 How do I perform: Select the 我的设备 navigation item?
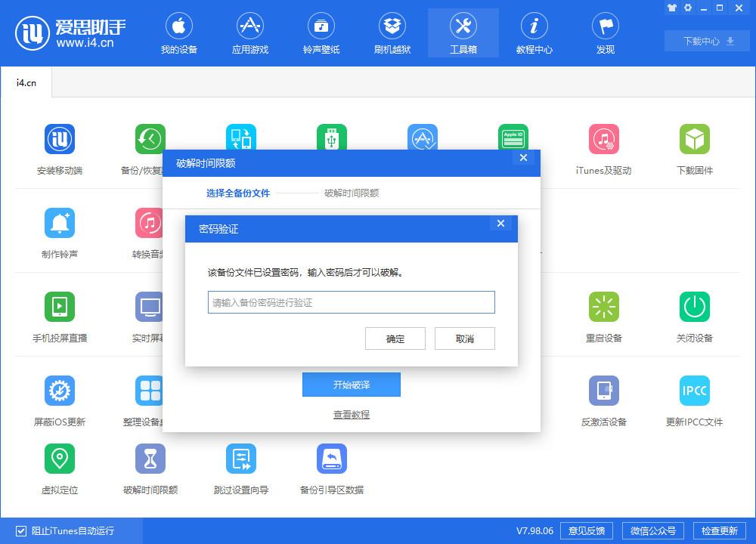(179, 32)
